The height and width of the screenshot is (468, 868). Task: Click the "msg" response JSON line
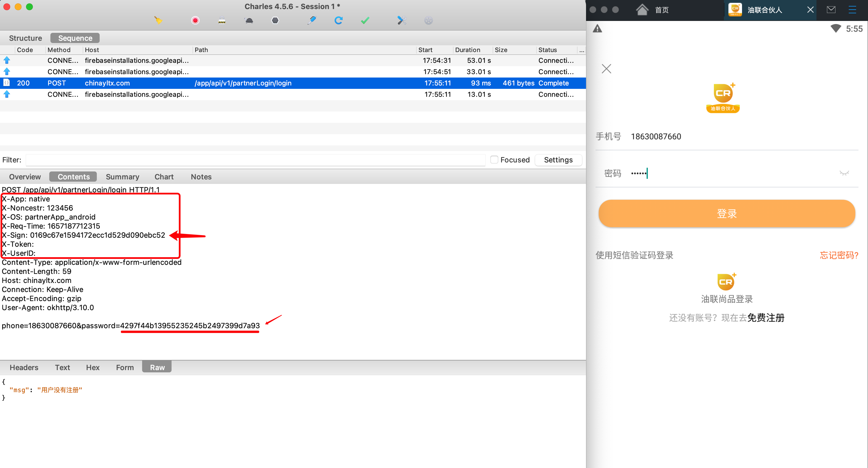click(x=46, y=390)
